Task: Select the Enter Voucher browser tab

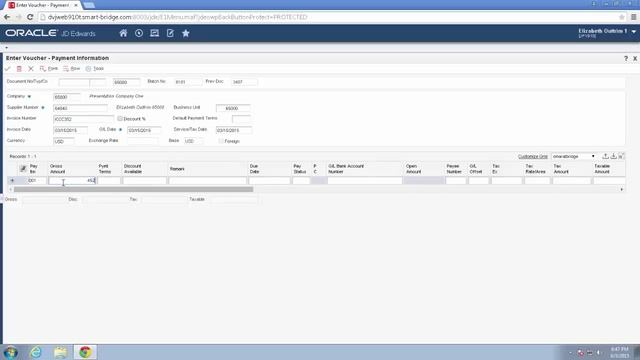Action: [43, 5]
